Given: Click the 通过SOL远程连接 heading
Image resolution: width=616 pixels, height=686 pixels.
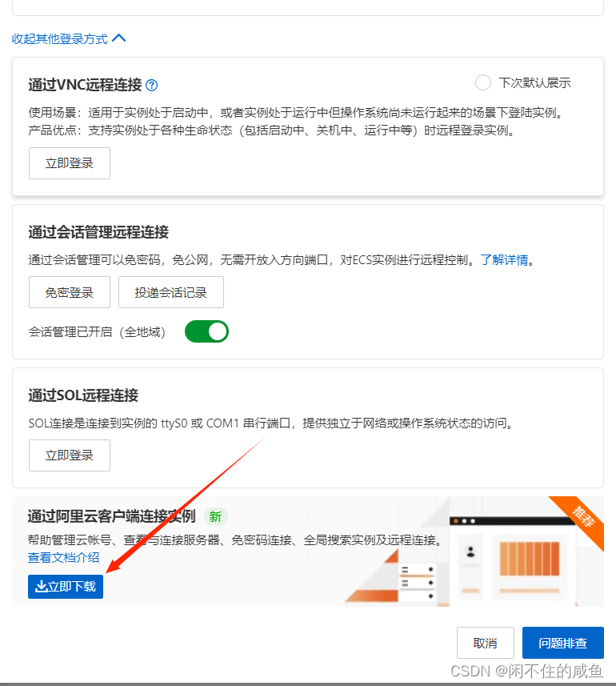Looking at the screenshot, I should coord(83,395).
